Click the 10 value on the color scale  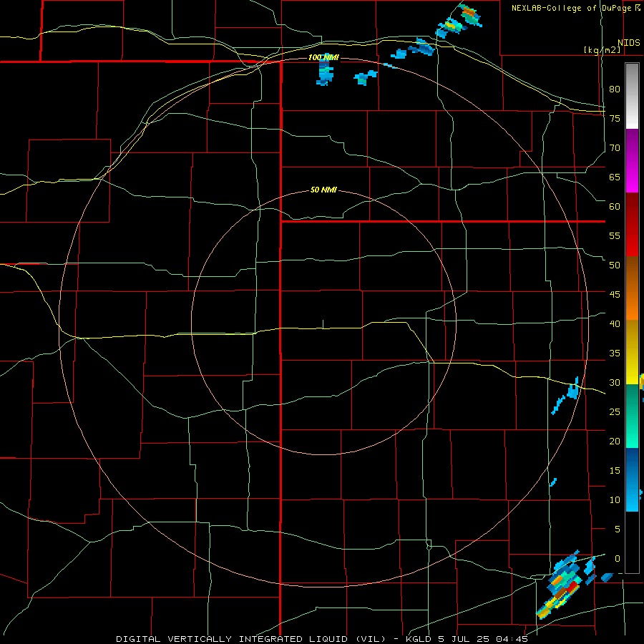point(615,500)
